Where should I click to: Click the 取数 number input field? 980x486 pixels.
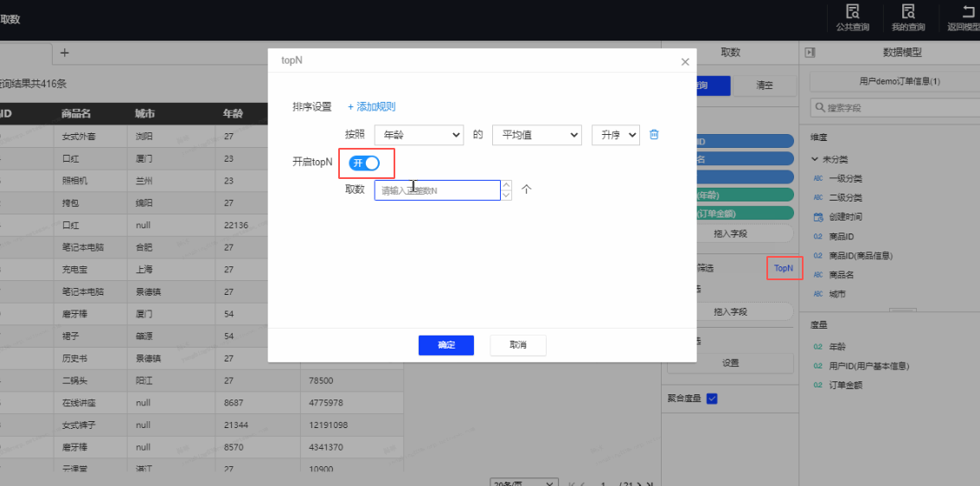click(x=437, y=190)
